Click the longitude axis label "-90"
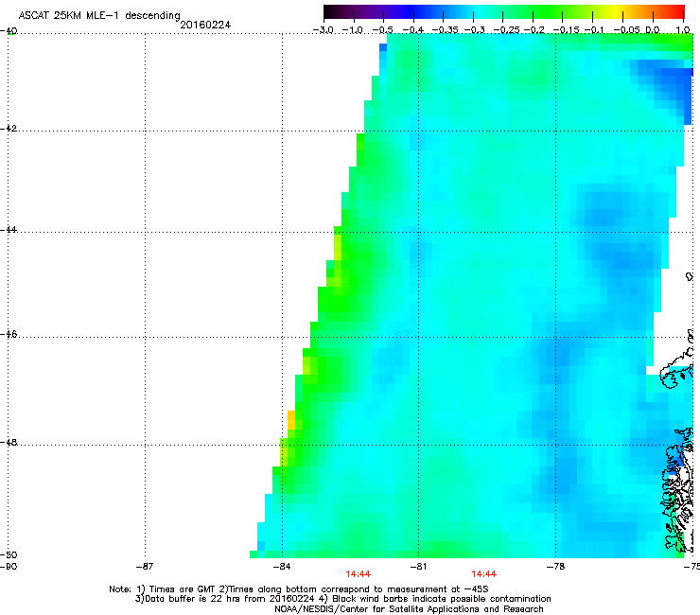The width and height of the screenshot is (700, 615). coord(9,567)
